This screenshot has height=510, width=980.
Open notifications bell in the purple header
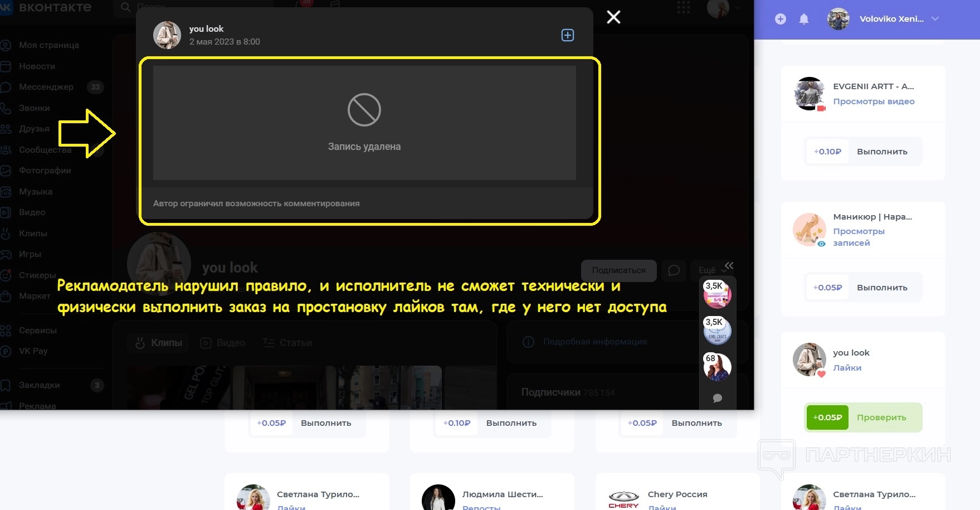click(803, 19)
